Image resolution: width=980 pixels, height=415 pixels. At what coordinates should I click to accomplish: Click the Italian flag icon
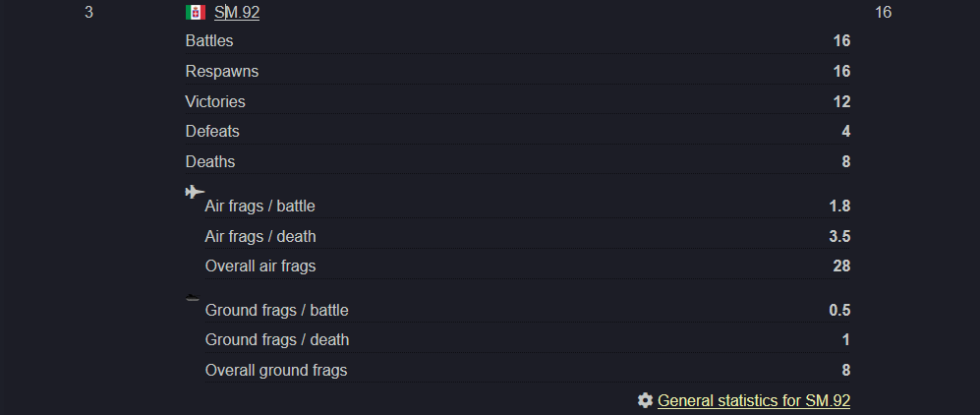point(196,12)
